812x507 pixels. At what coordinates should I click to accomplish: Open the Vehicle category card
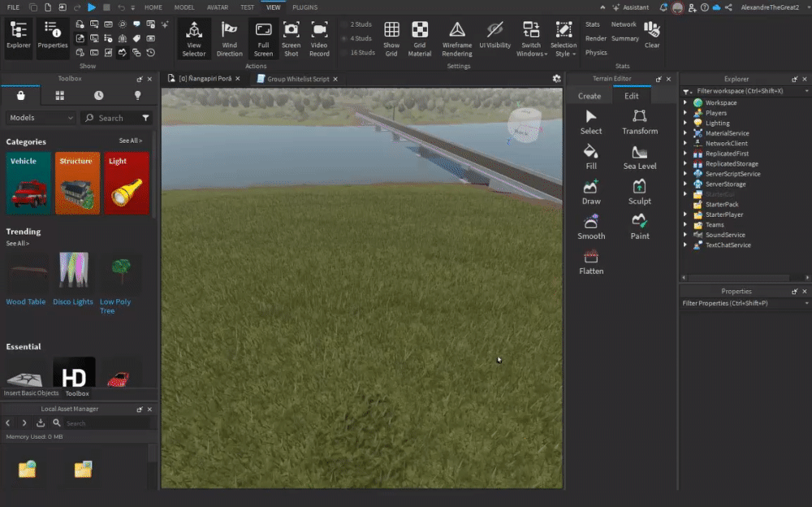28,183
